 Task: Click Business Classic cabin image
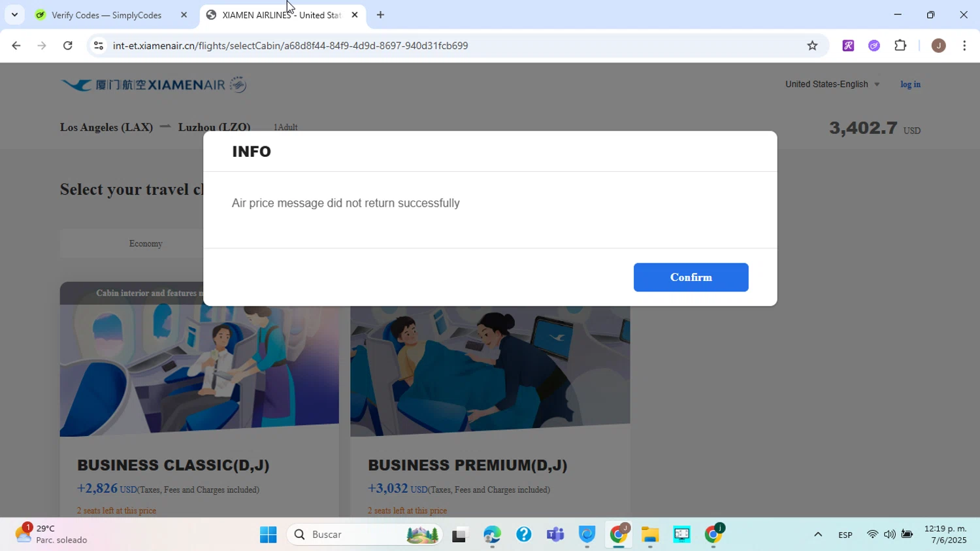pos(199,371)
